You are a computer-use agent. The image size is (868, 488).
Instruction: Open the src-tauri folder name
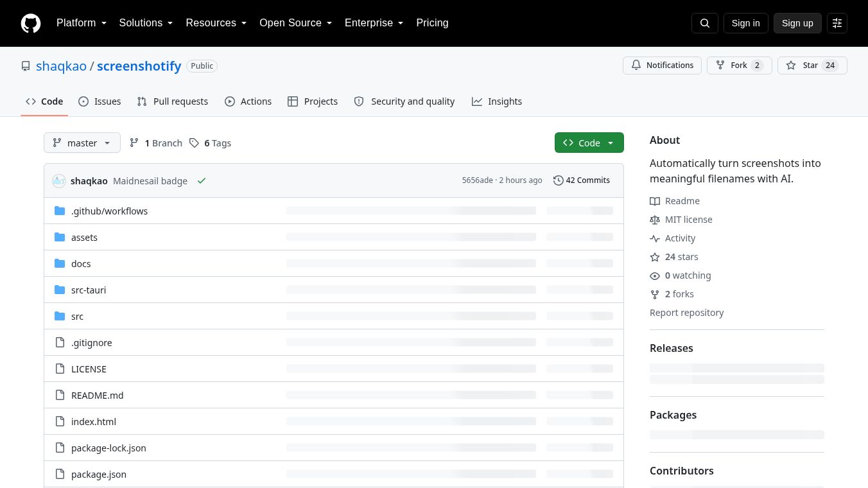click(x=89, y=290)
